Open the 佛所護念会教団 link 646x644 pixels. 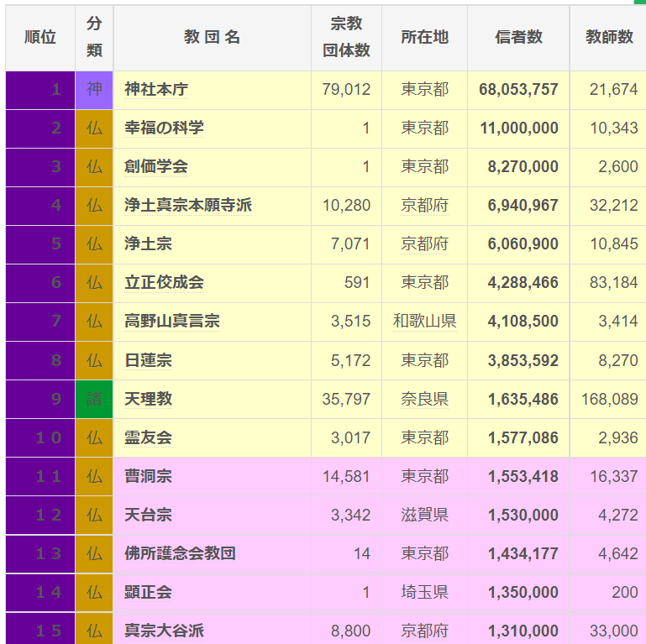coord(180,553)
